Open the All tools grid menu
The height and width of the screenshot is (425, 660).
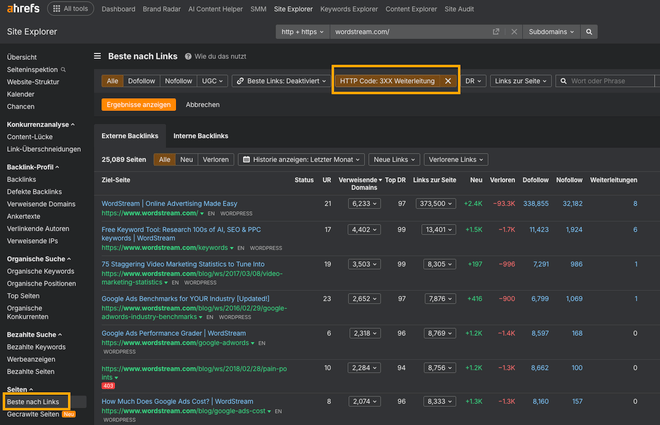[x=70, y=8]
